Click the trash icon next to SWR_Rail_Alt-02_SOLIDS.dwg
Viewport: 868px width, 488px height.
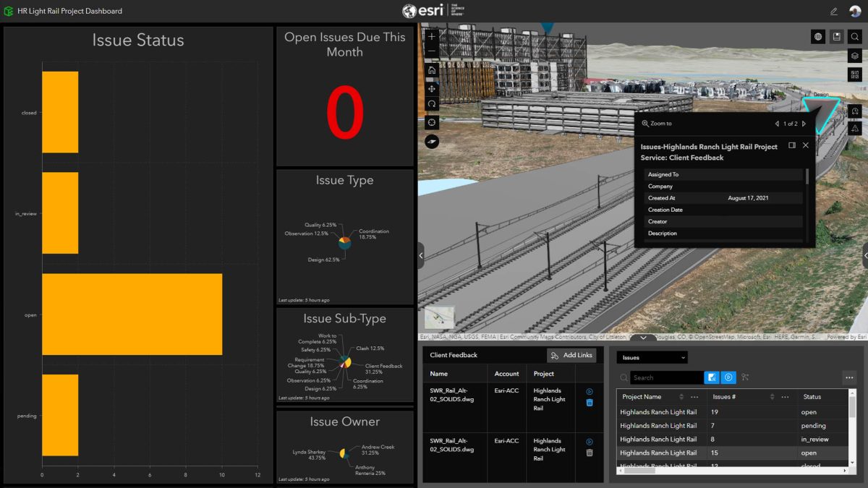tap(589, 403)
